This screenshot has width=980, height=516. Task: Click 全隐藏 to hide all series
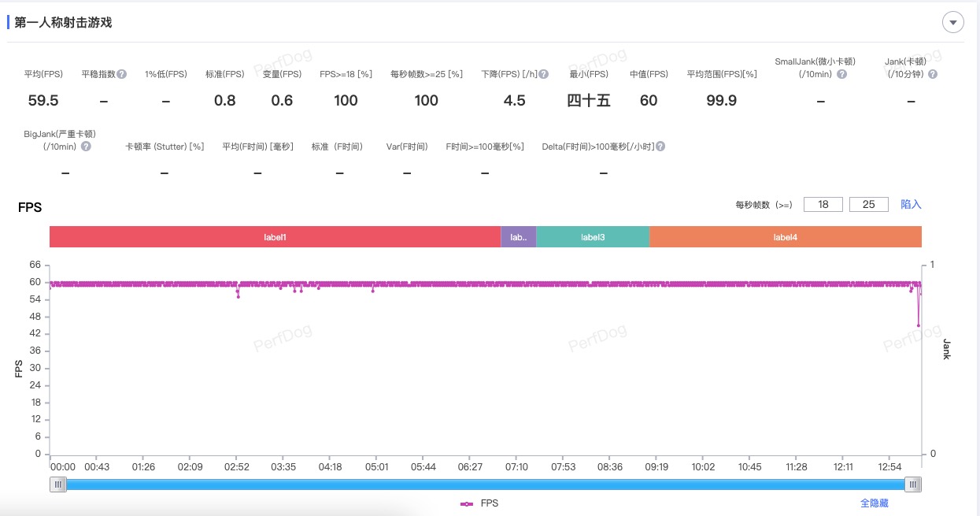[x=874, y=503]
